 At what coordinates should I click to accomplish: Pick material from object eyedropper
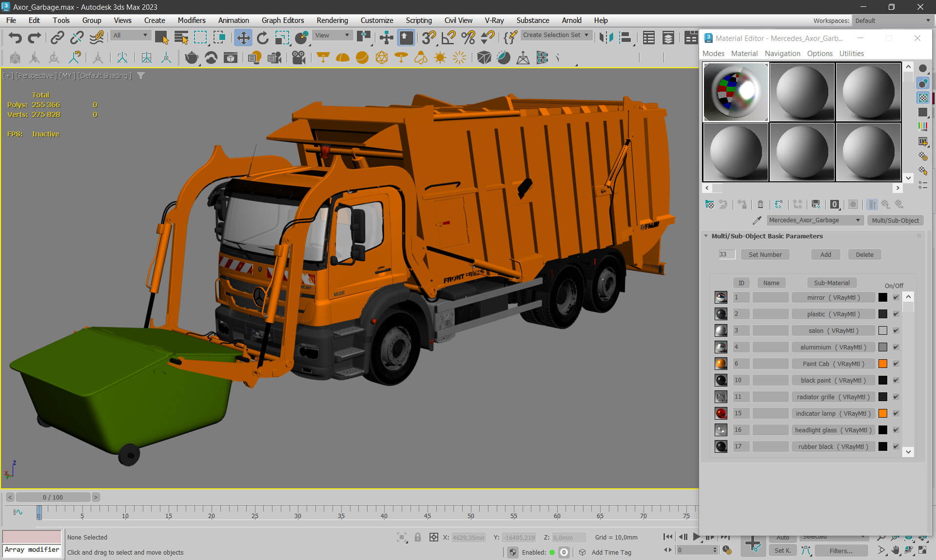757,220
